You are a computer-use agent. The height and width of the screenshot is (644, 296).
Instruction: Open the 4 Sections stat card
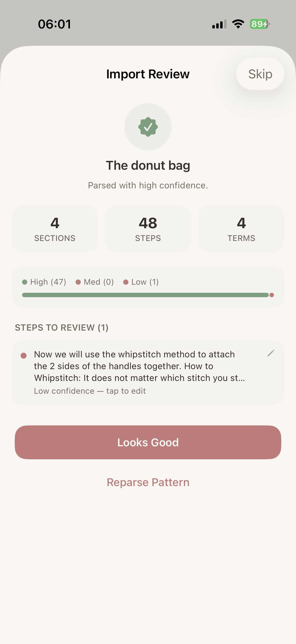[x=55, y=228]
